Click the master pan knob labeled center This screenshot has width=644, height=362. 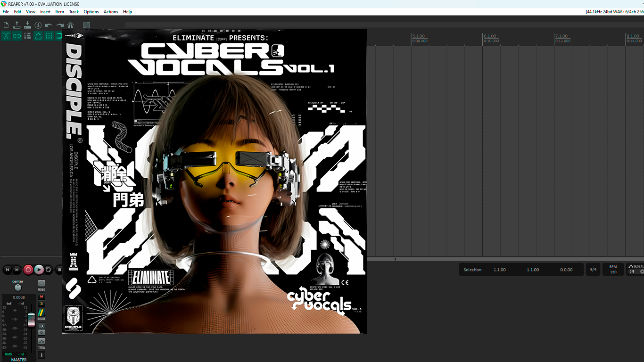18,288
